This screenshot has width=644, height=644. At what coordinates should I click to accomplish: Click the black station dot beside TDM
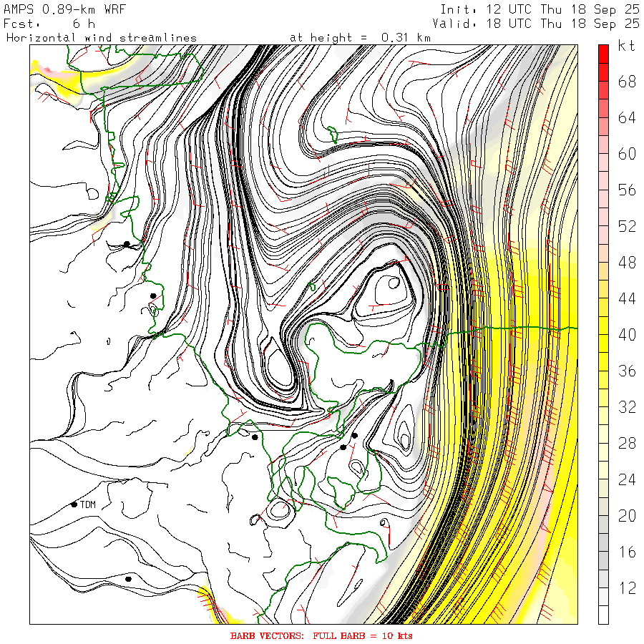point(74,504)
